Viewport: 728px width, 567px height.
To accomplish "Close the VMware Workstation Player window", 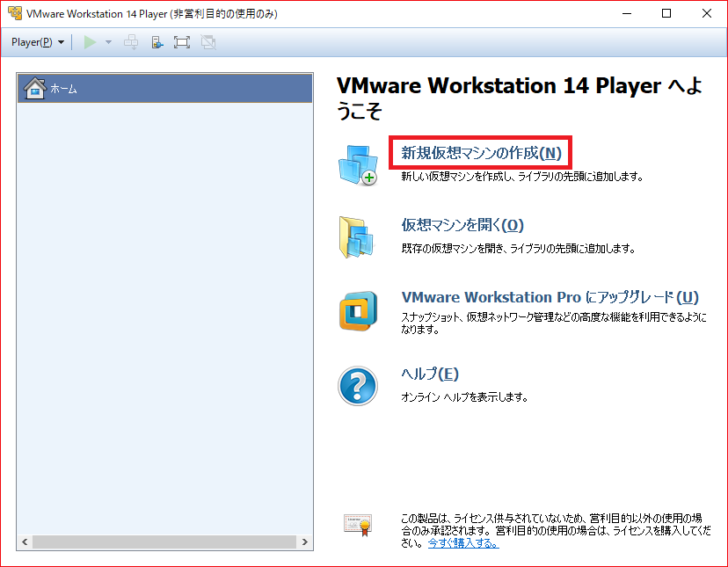I will (707, 13).
